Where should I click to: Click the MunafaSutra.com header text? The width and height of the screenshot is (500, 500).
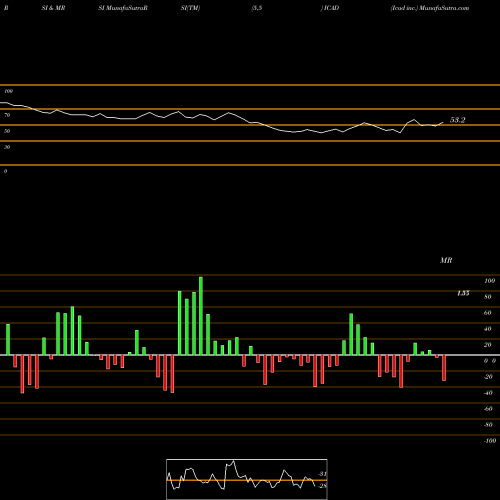pyautogui.click(x=444, y=8)
